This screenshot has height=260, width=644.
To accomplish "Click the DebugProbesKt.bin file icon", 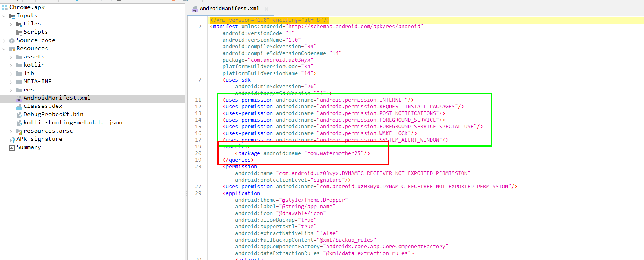I will click(x=19, y=115).
